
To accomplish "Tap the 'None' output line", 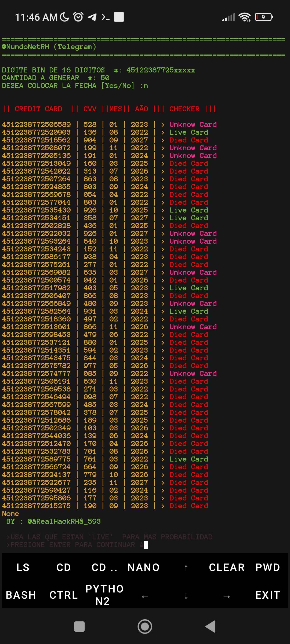I will [10, 514].
